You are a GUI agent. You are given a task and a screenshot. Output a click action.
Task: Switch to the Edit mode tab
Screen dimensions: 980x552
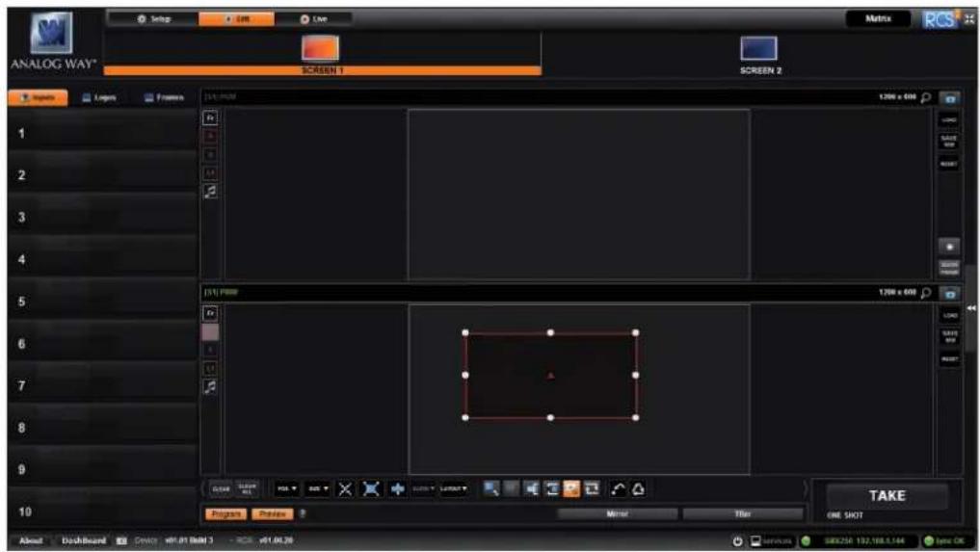[236, 18]
